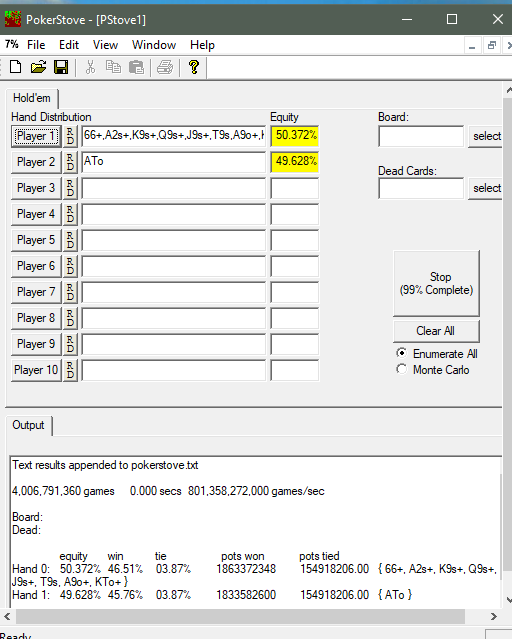Click the 'Text results appended to pokerstove.txt' line
Viewport: 512px width, 639px height.
105,465
